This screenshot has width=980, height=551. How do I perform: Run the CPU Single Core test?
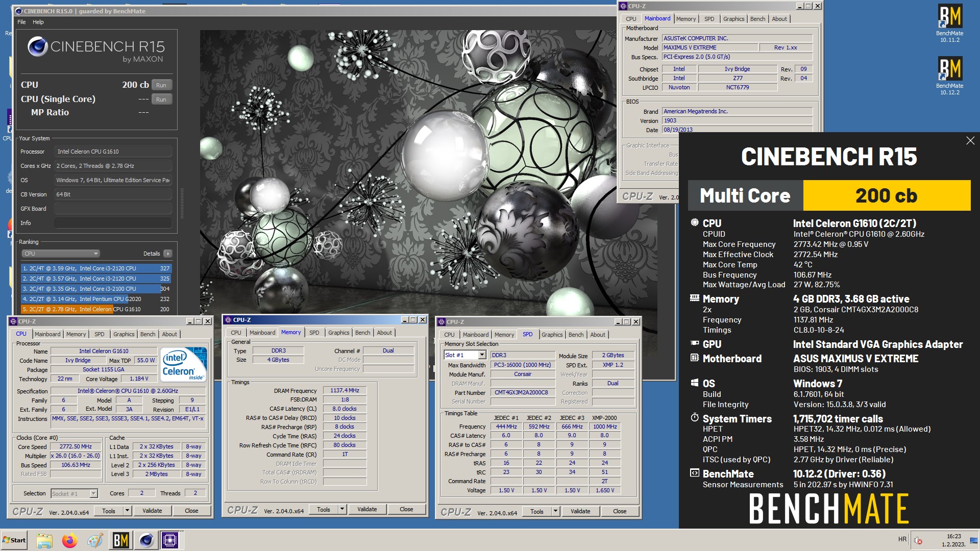[161, 99]
